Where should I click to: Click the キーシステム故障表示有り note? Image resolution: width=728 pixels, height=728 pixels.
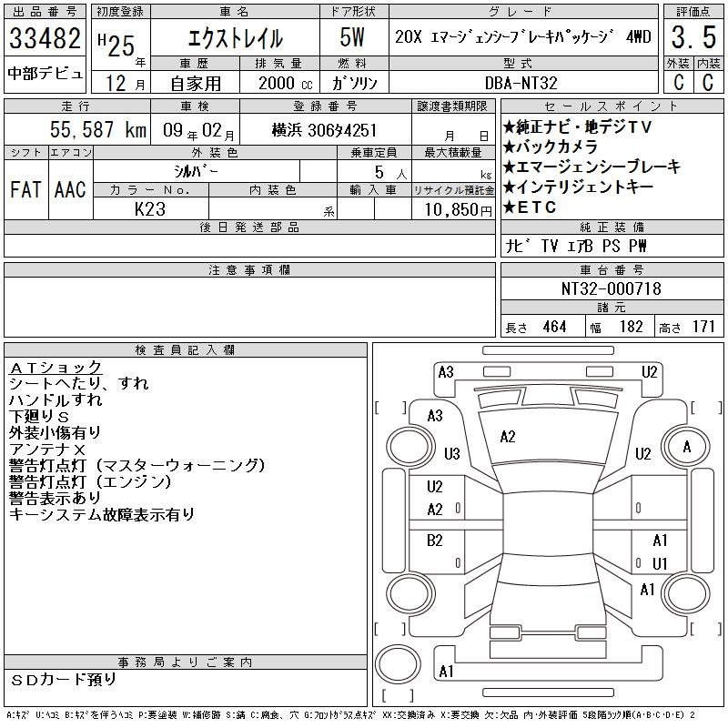coord(101,515)
